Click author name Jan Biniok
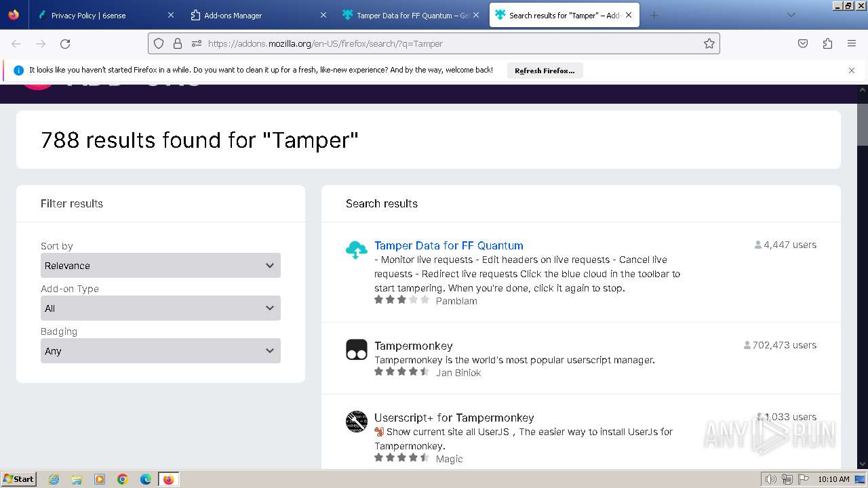Screen dimensions: 868x488 coord(458,373)
